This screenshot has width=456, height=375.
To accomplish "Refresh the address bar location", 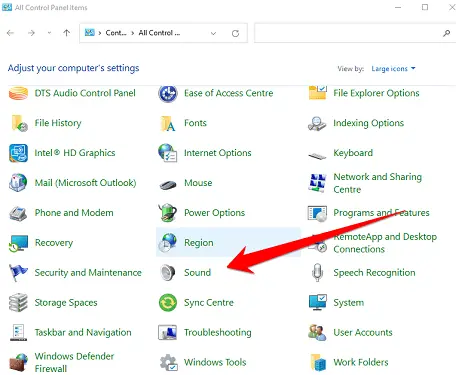I will coord(235,33).
